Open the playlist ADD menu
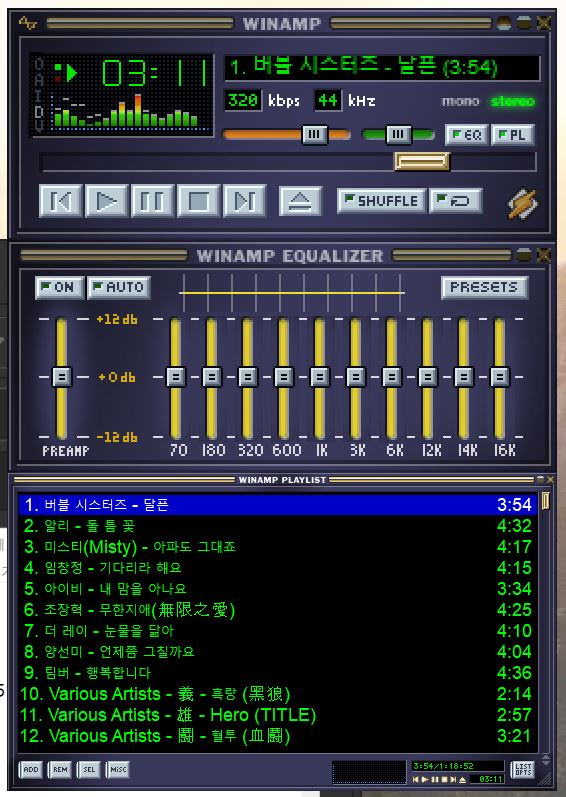 point(30,770)
